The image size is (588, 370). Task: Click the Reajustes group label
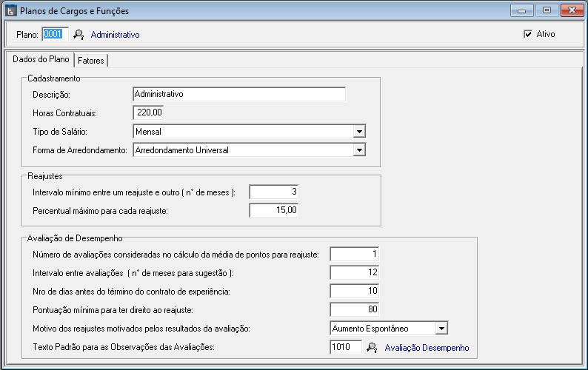click(x=45, y=176)
